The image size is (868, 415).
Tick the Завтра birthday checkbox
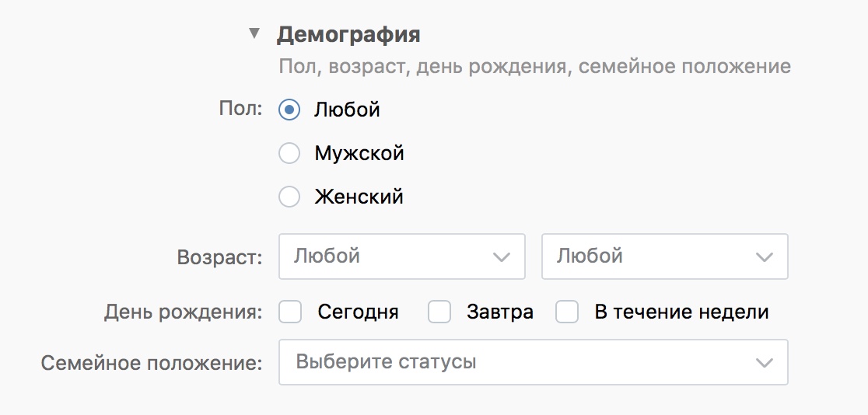pos(440,312)
